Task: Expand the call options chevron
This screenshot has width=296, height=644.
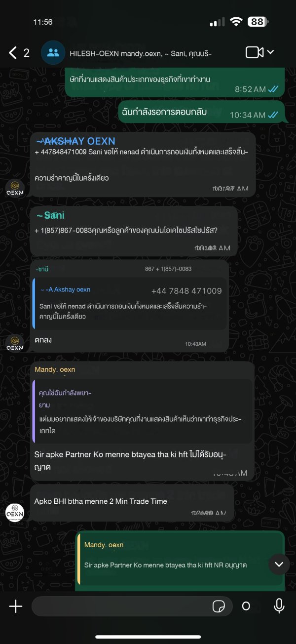Action: 270,52
